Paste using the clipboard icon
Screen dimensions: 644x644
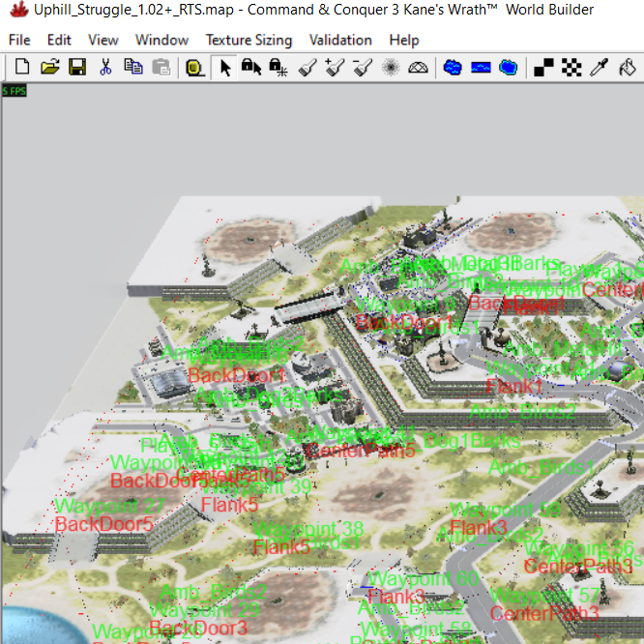coord(161,67)
